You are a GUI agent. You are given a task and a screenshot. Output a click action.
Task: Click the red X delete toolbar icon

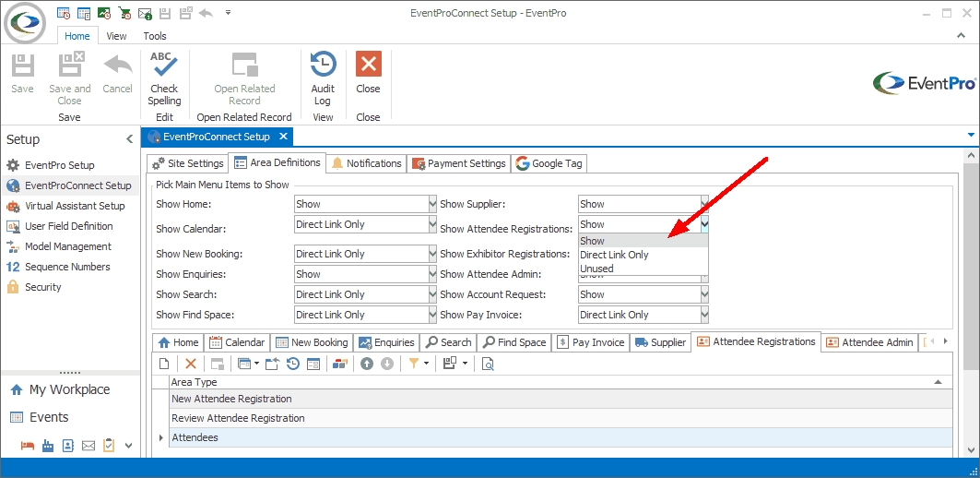191,364
